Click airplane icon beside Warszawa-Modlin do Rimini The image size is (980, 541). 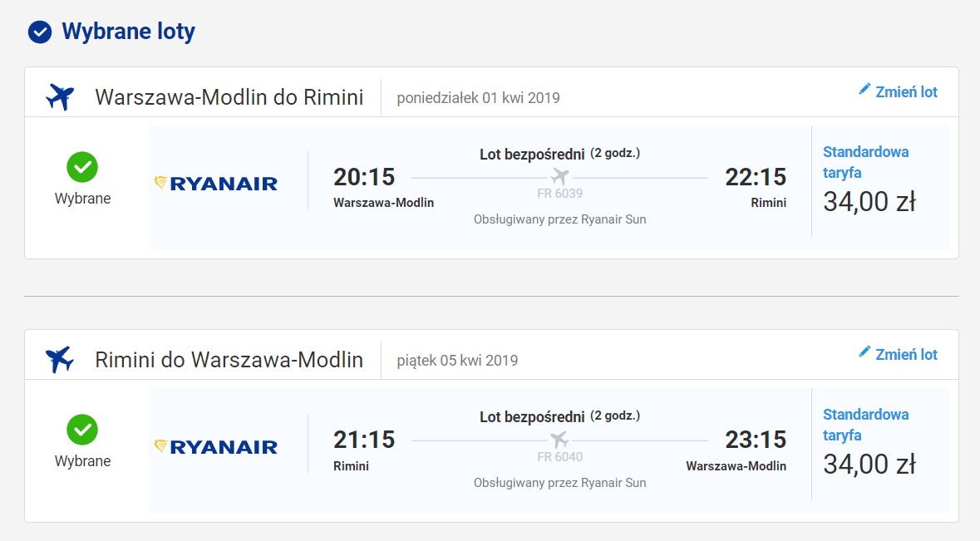[x=60, y=97]
